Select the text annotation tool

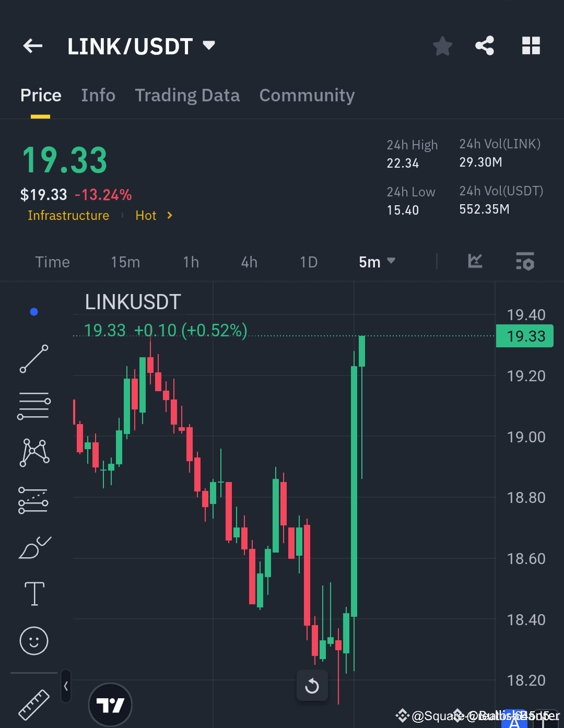34,594
